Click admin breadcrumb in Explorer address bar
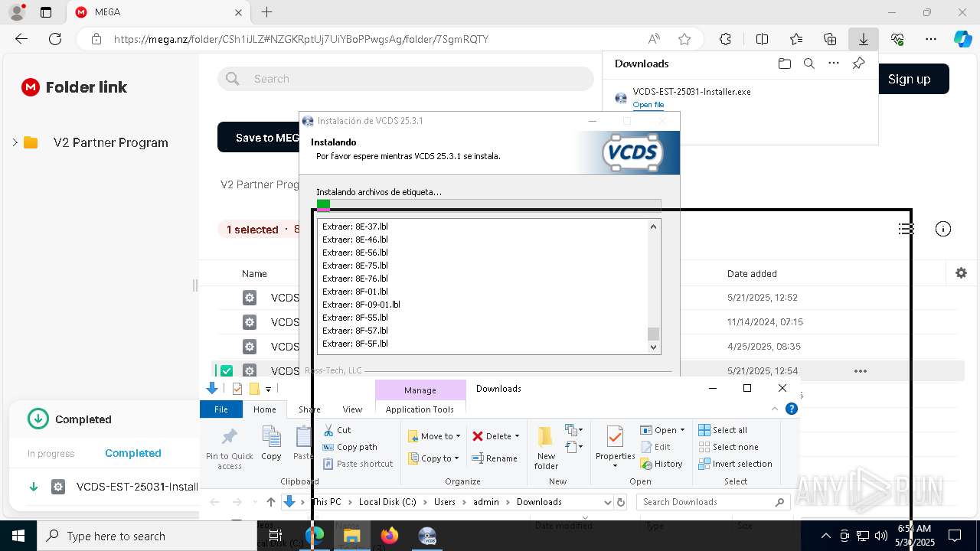Image resolution: width=980 pixels, height=551 pixels. (485, 502)
